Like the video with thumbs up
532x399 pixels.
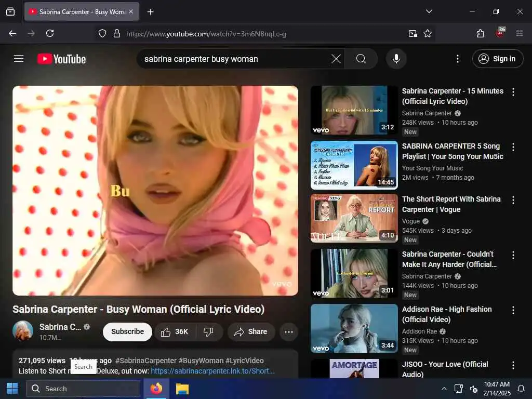tap(175, 332)
